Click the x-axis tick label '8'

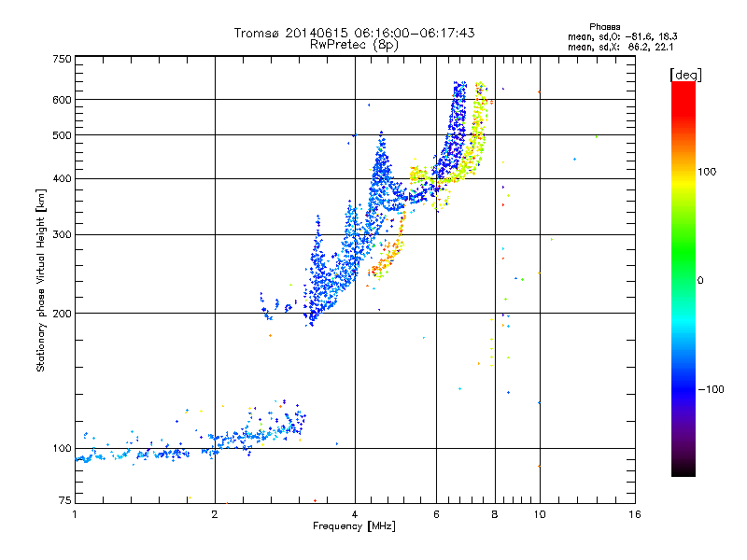click(x=495, y=514)
